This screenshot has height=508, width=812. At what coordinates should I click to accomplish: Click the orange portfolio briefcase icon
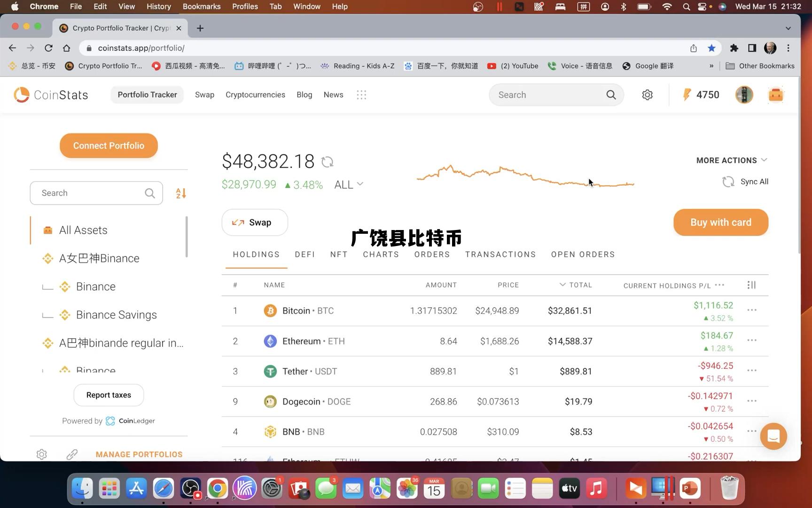pos(775,95)
